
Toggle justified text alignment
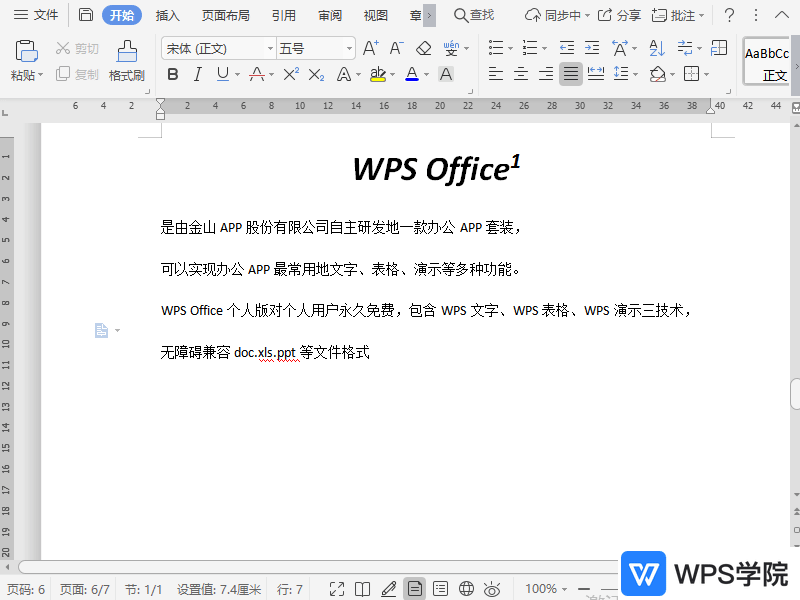(x=570, y=74)
